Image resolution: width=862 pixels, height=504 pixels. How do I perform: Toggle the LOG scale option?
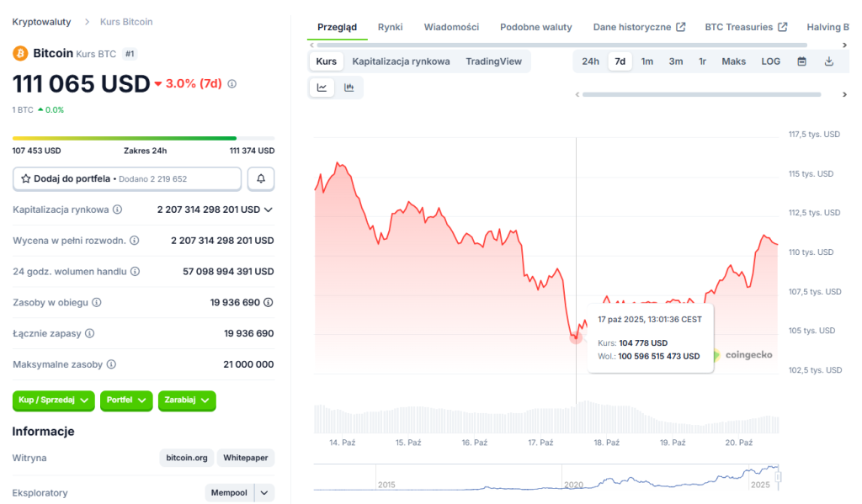(x=770, y=61)
